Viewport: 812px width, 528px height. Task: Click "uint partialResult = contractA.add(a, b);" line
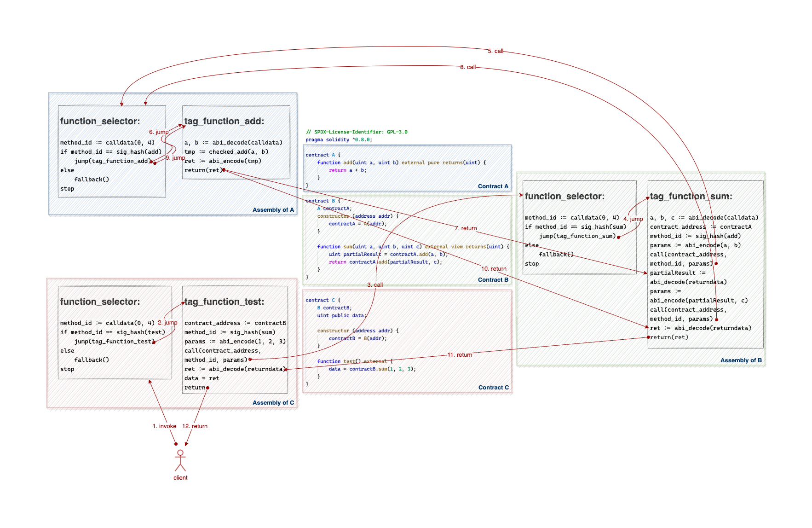point(388,255)
